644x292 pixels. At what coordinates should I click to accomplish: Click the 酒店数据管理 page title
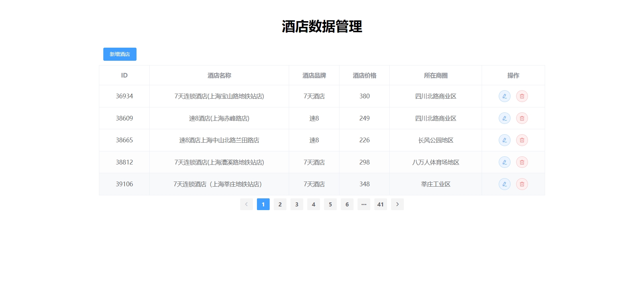(322, 26)
